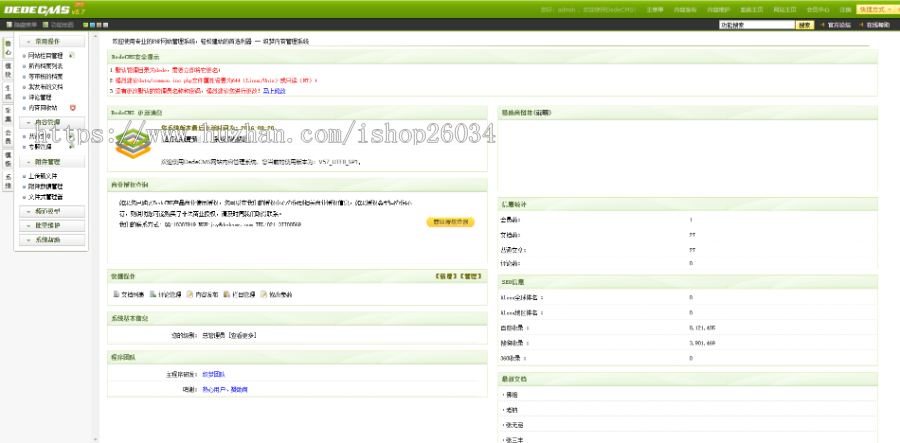Expand the 频道模型 menu group
This screenshot has width=900, height=443.
coord(52,211)
